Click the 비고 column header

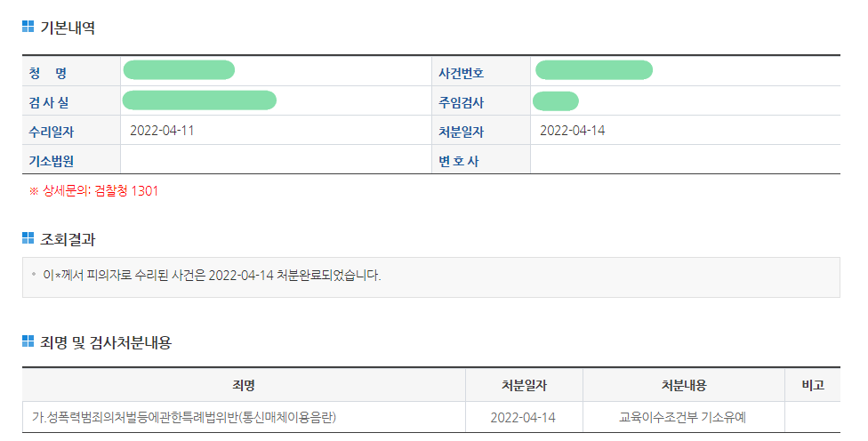click(813, 385)
